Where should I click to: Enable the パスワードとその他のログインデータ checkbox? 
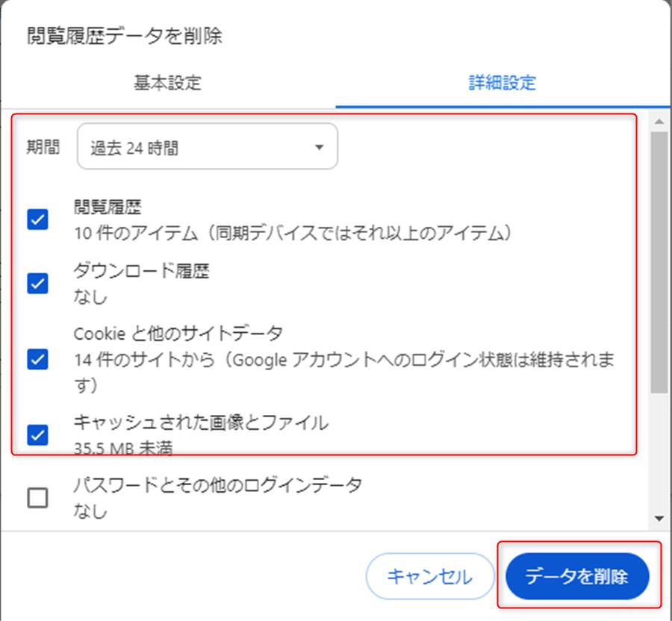click(37, 498)
